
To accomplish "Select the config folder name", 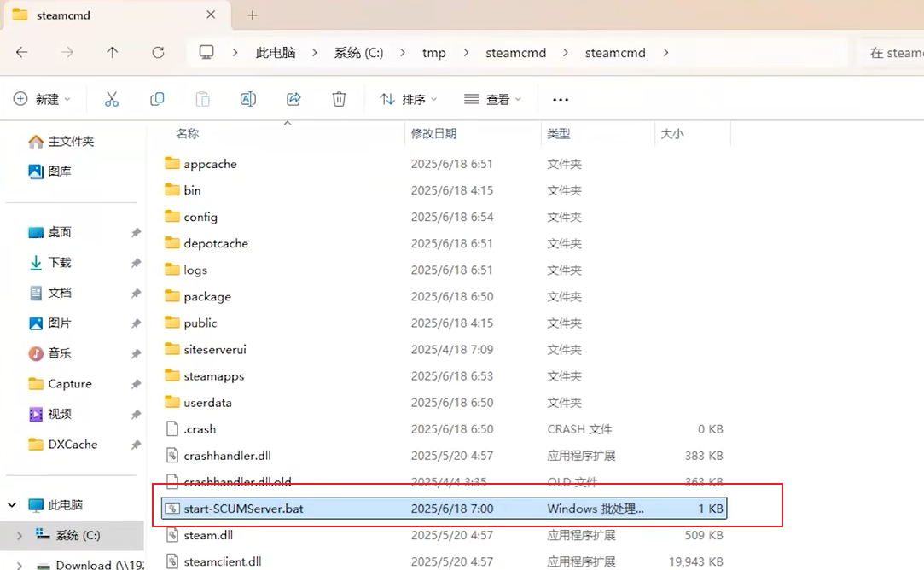I will tap(200, 217).
